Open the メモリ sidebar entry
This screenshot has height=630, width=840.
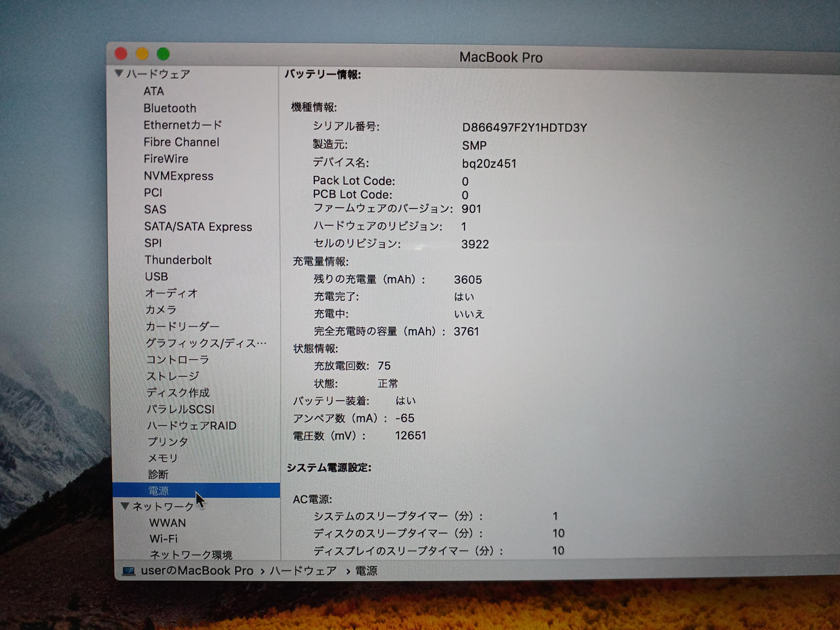pyautogui.click(x=162, y=458)
